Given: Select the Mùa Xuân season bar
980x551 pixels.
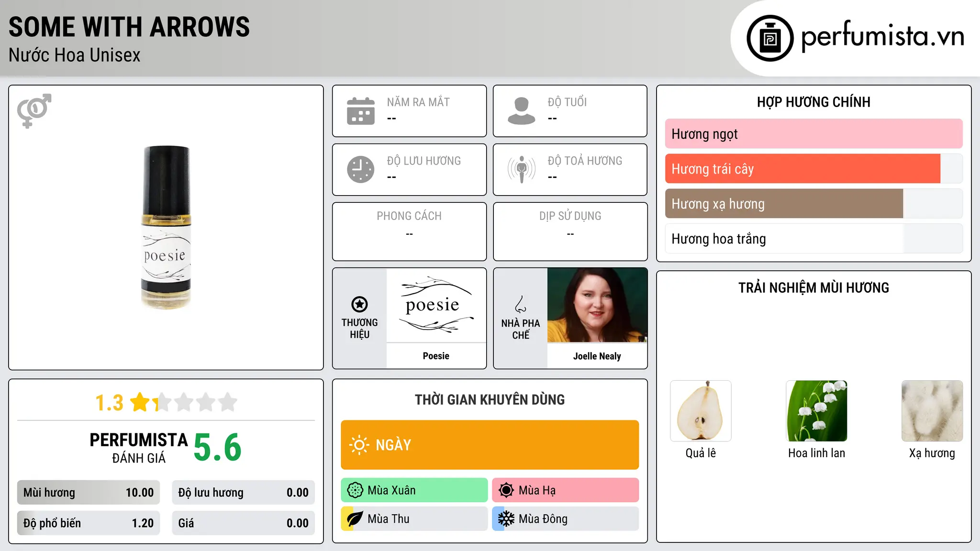Looking at the screenshot, I should (414, 490).
